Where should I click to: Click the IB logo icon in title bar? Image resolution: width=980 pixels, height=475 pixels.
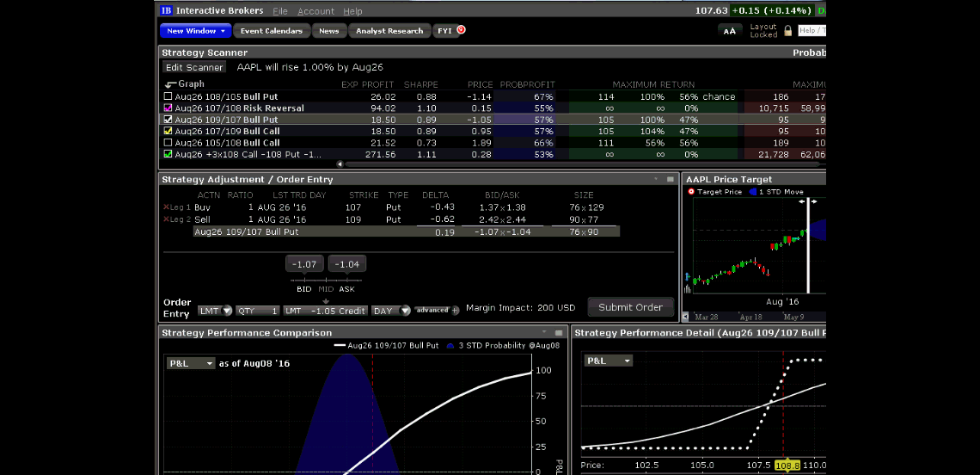click(x=167, y=11)
